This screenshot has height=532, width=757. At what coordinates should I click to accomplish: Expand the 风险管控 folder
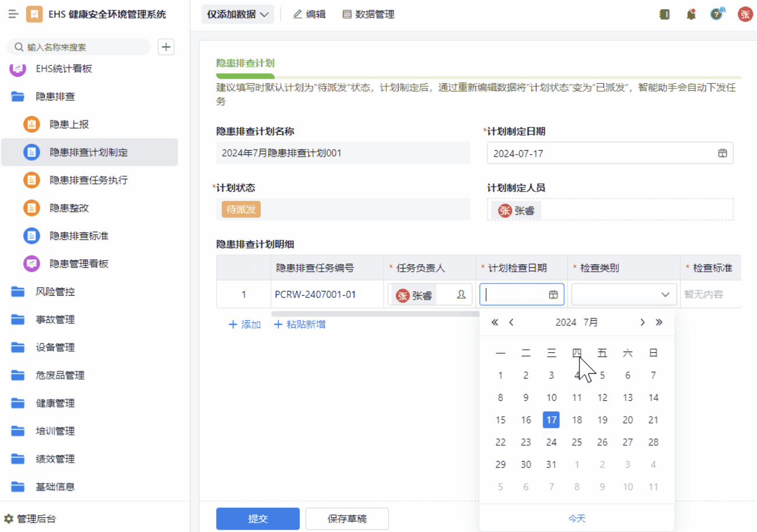click(x=55, y=292)
